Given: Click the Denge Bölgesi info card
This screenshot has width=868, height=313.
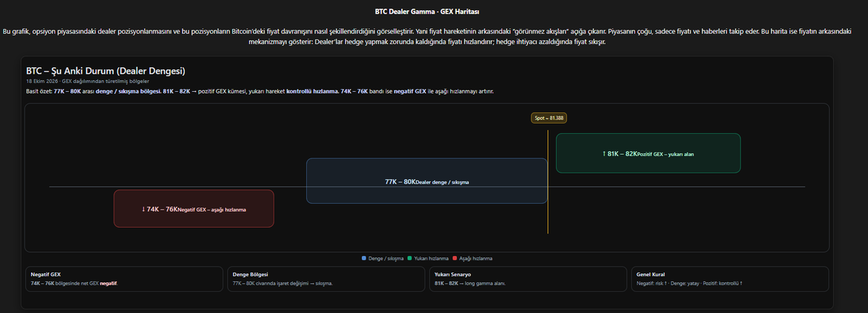Looking at the screenshot, I should click(x=326, y=279).
